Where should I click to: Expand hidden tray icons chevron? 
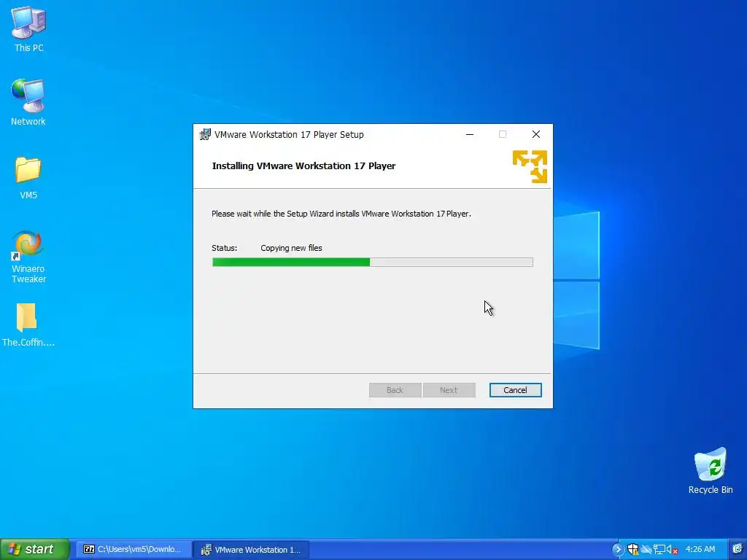pyautogui.click(x=618, y=550)
